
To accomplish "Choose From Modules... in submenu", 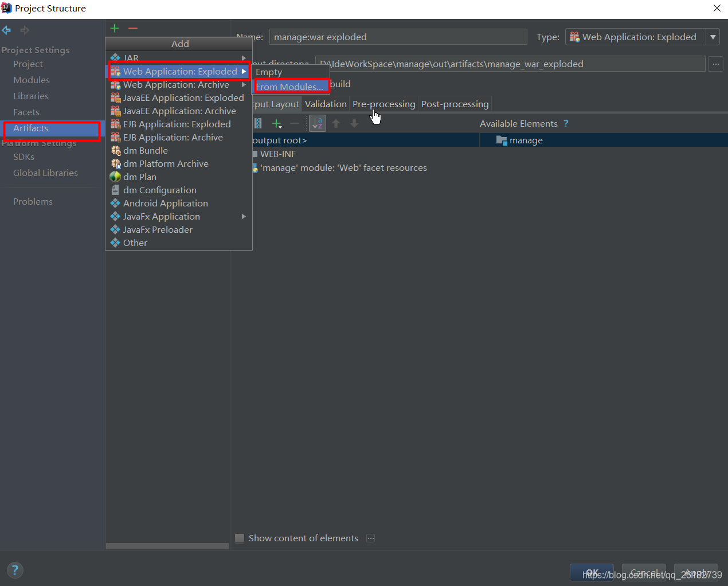I will click(x=291, y=87).
